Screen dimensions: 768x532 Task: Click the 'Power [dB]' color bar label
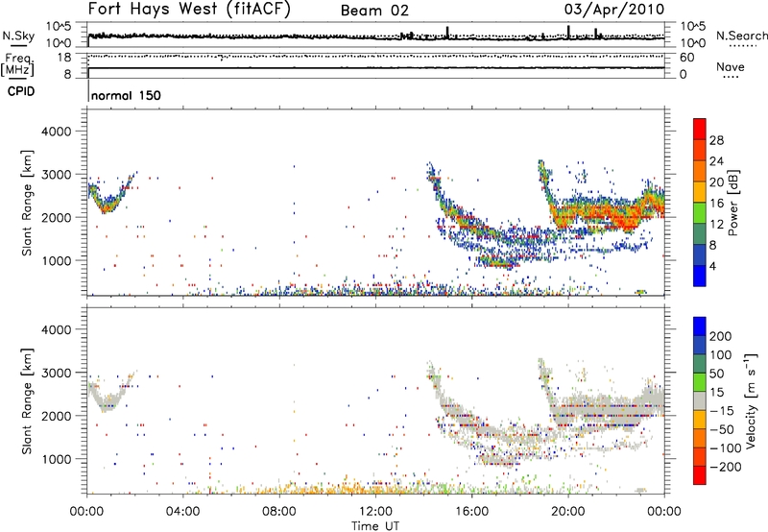click(x=732, y=203)
